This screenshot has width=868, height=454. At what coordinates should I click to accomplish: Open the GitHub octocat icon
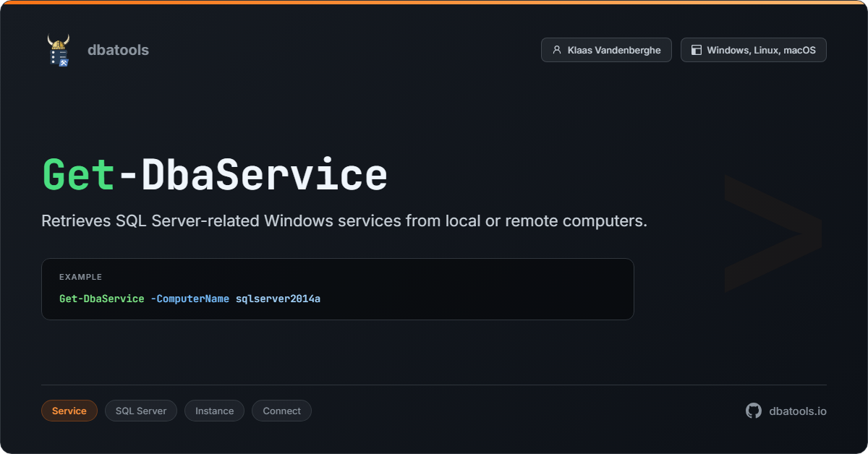(754, 411)
